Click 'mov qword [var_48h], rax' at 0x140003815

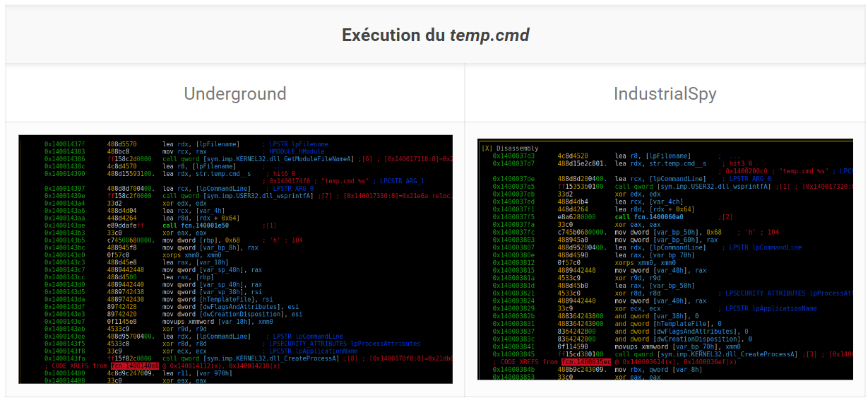point(660,269)
